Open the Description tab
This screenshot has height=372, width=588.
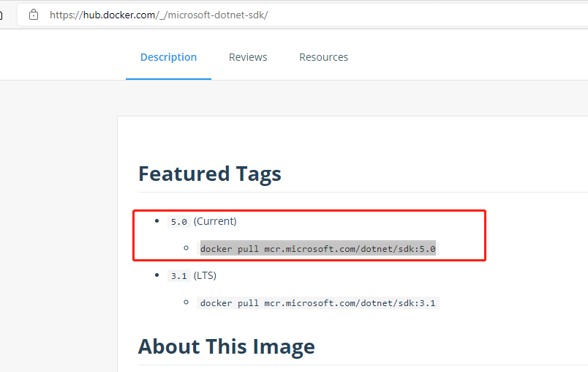pos(168,57)
